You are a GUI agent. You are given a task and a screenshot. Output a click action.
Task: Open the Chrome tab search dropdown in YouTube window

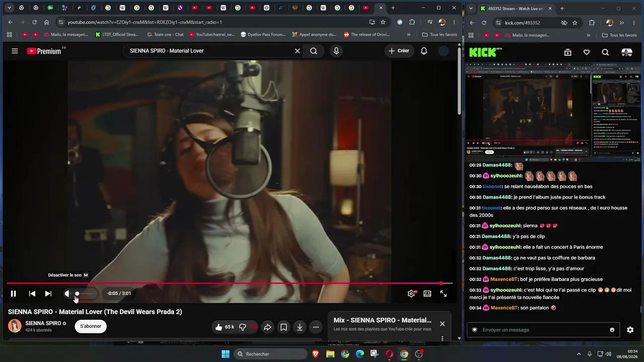9,8
